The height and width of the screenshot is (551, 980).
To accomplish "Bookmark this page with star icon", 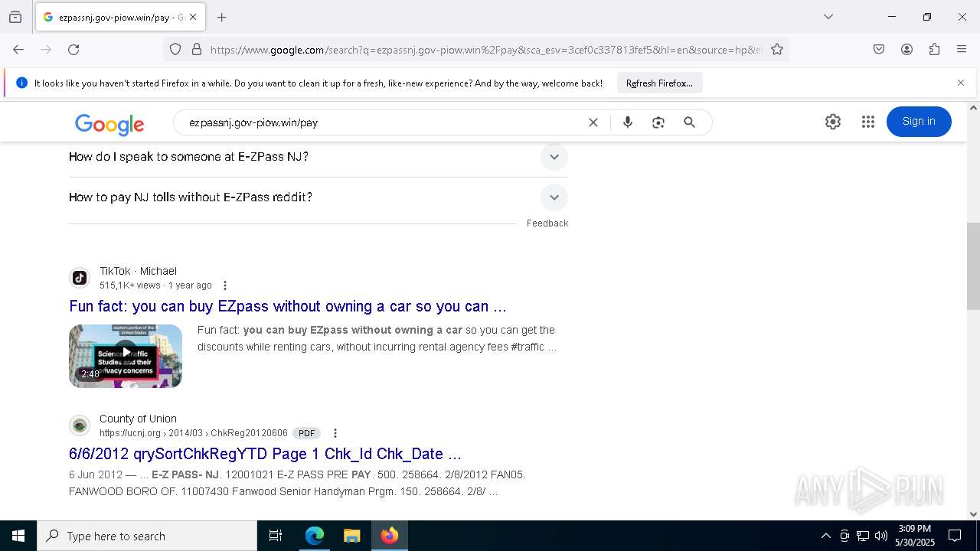I will pyautogui.click(x=777, y=49).
